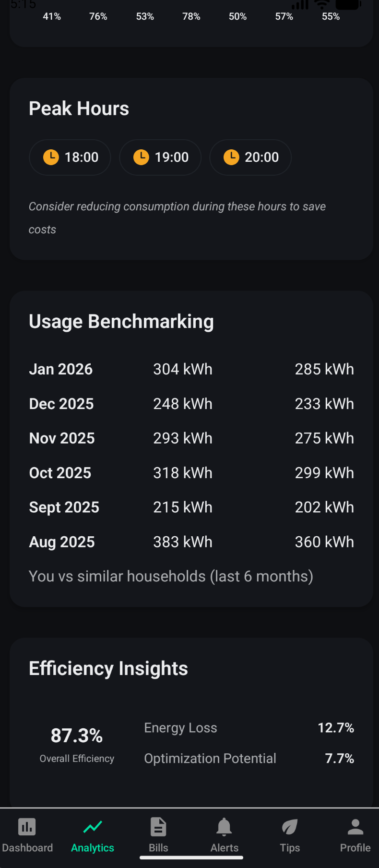This screenshot has width=379, height=868.
Task: Open the Bills document icon
Action: (x=158, y=827)
